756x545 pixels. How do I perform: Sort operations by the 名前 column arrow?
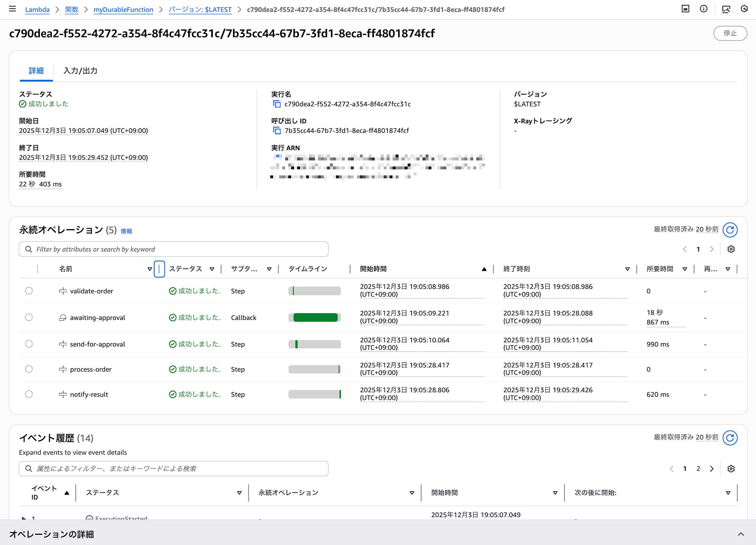150,269
